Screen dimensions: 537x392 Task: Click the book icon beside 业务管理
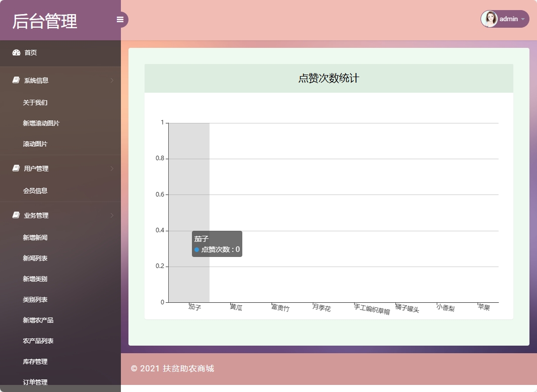pyautogui.click(x=16, y=215)
